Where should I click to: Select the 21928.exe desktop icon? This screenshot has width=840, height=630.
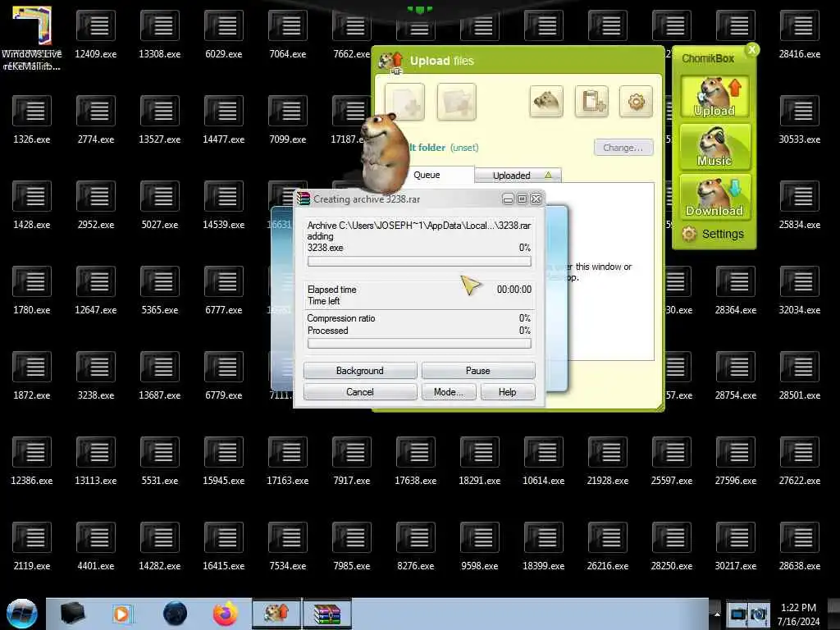point(608,461)
